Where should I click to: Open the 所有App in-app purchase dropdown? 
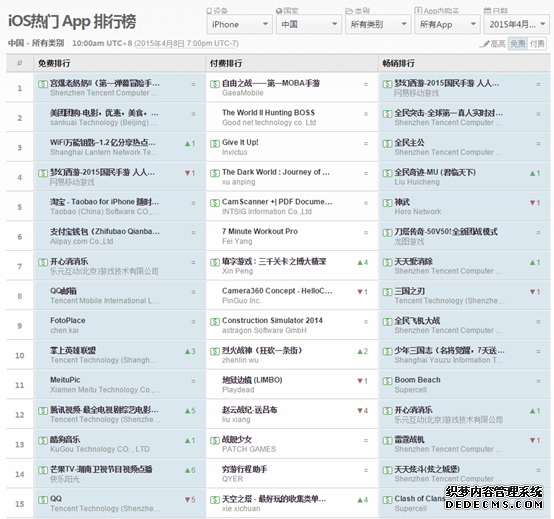[447, 24]
